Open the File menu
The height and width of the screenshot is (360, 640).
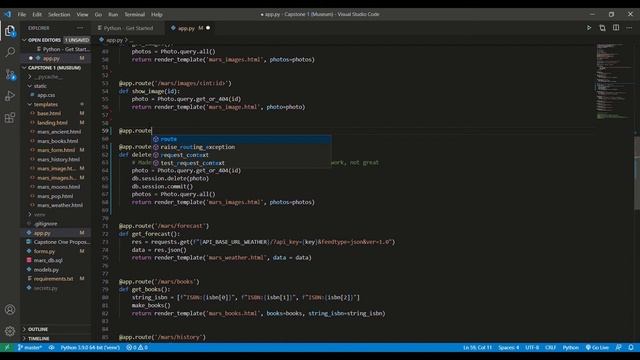[22, 14]
